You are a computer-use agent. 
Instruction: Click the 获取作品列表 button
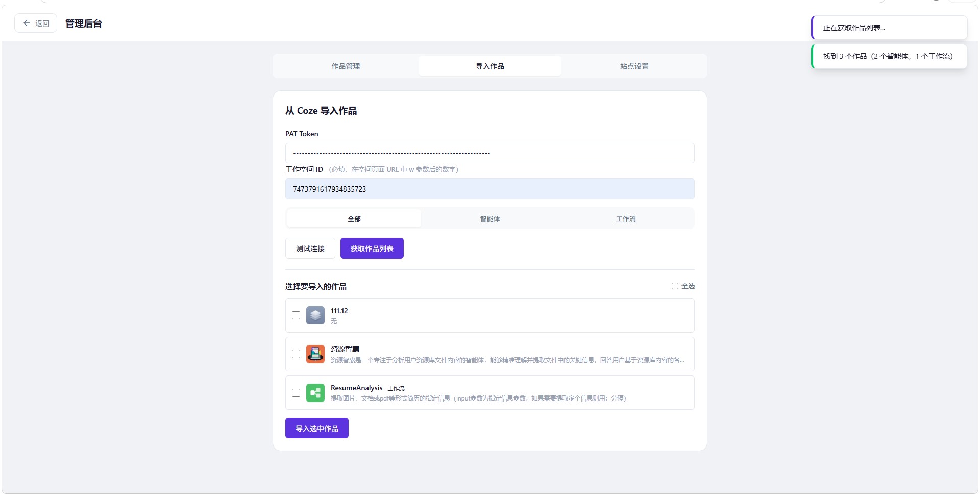(372, 249)
